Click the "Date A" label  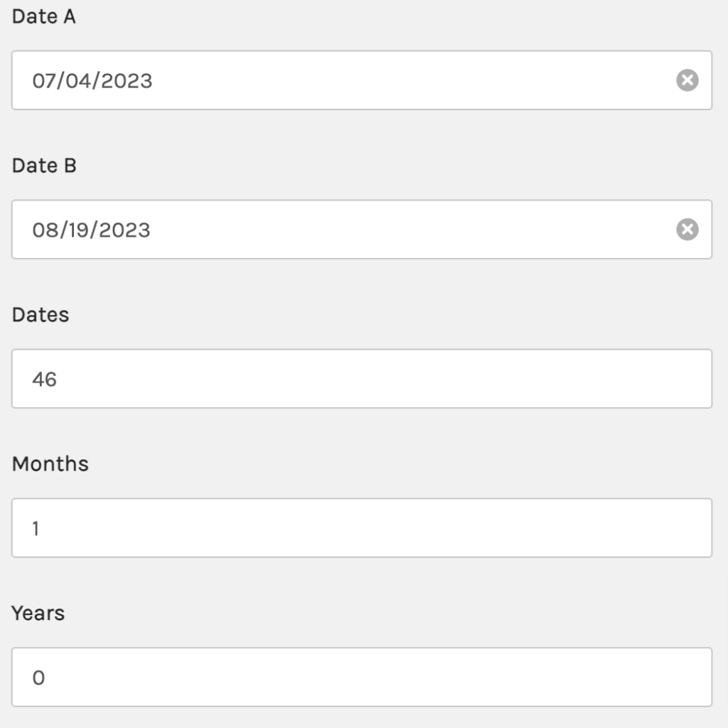click(43, 17)
